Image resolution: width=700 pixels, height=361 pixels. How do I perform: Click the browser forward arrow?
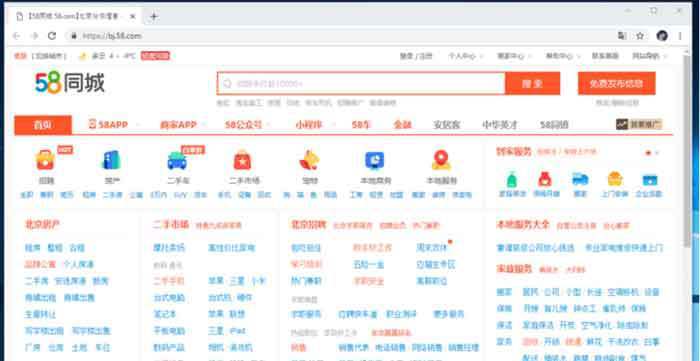pyautogui.click(x=34, y=36)
